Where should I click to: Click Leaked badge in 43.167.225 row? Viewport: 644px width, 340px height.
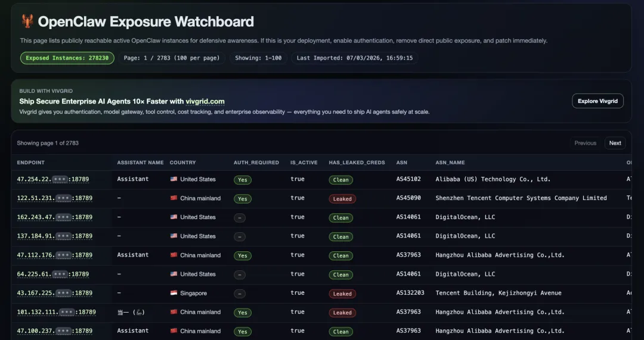(x=342, y=294)
